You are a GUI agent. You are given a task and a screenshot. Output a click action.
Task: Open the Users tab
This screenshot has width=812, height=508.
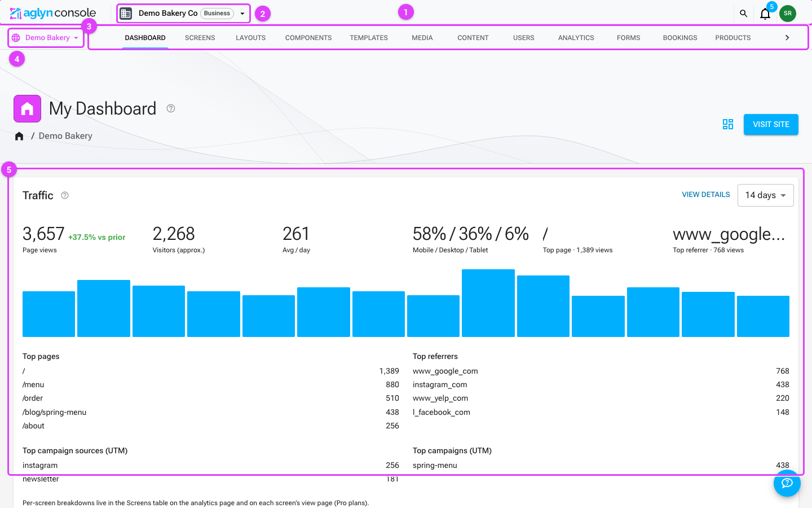[524, 38]
